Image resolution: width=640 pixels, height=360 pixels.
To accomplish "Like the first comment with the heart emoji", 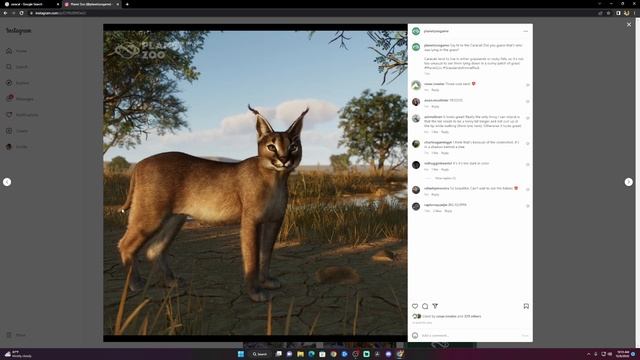I will [x=528, y=85].
